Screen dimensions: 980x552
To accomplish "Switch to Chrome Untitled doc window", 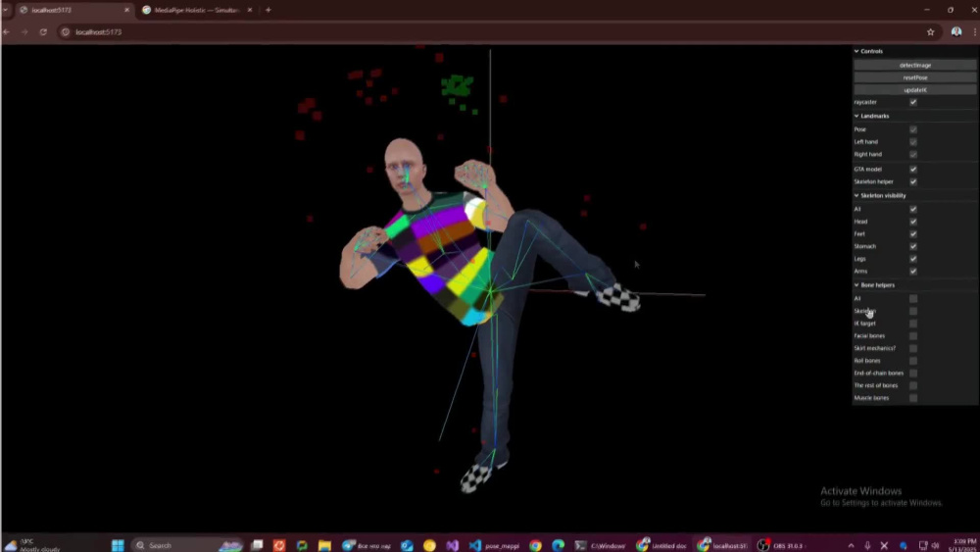I will [x=661, y=545].
